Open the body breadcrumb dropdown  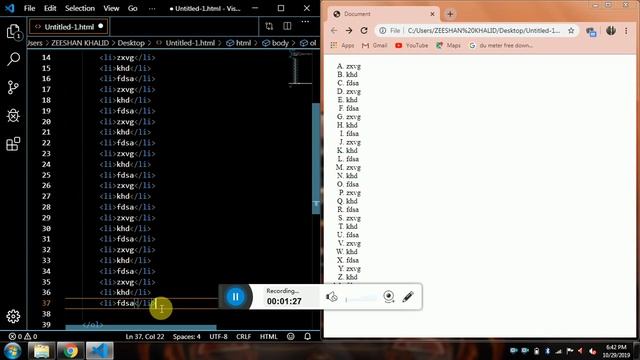[276, 43]
